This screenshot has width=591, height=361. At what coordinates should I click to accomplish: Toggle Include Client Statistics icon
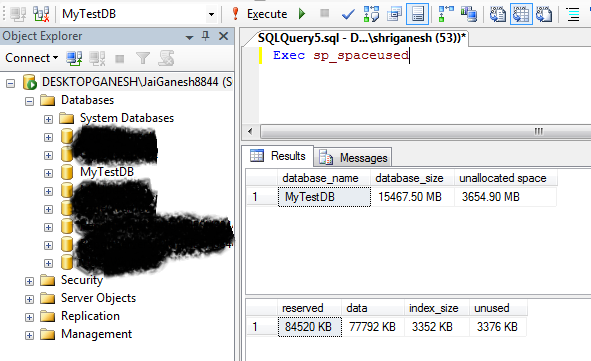(469, 14)
